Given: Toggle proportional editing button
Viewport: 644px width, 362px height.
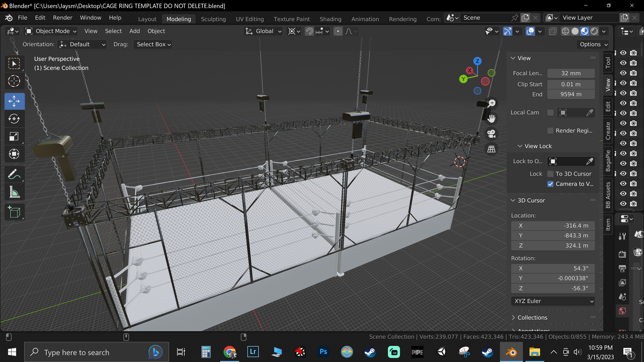Looking at the screenshot, I should (x=338, y=31).
